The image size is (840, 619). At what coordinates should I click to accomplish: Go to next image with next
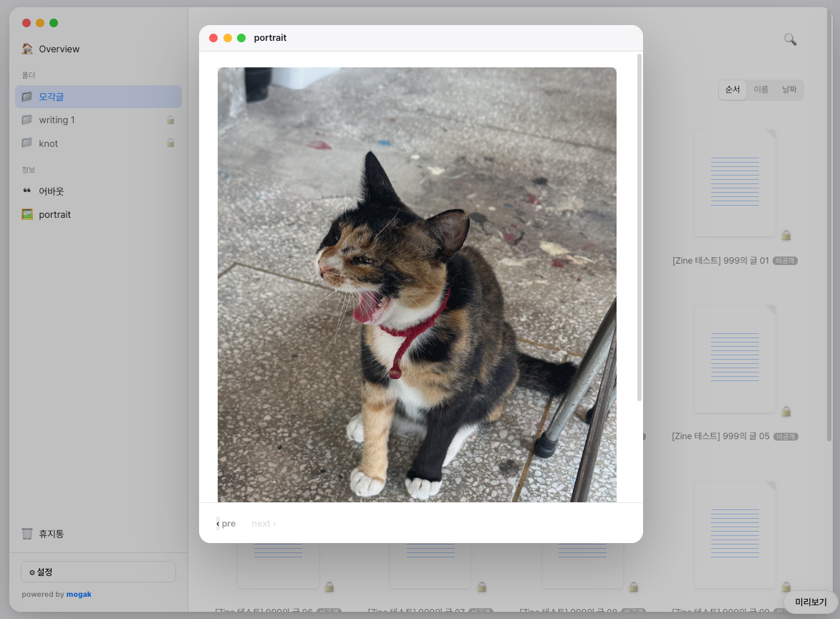[x=264, y=524]
